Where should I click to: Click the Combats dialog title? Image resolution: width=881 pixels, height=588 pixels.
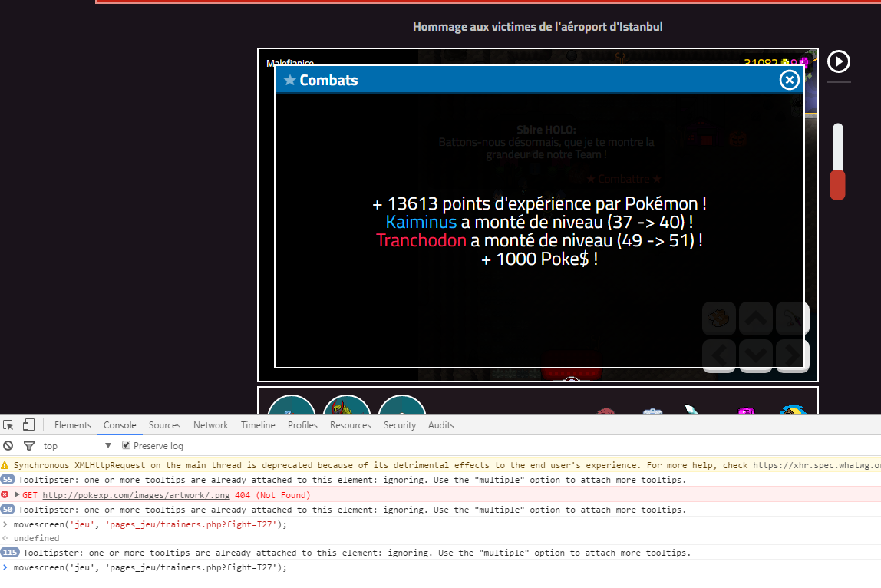click(328, 81)
